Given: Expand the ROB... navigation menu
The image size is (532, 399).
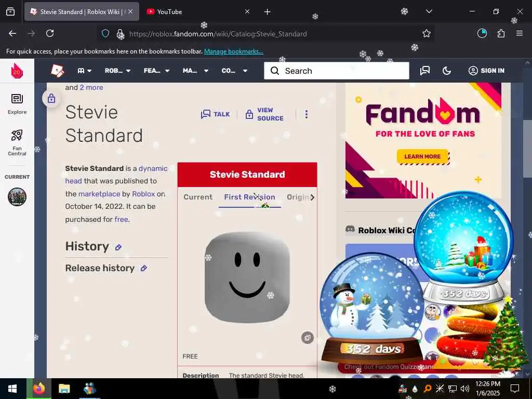Looking at the screenshot, I should [117, 71].
